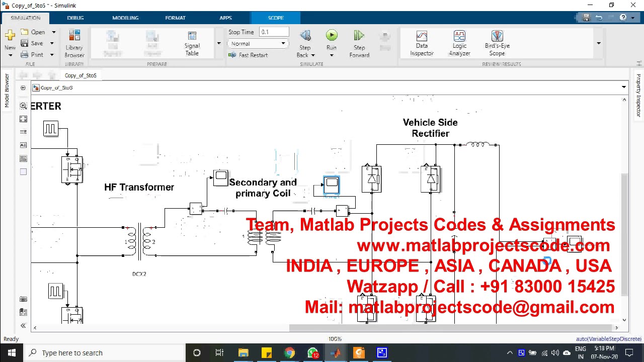Collapse the palette with double chevron

pos(23,326)
